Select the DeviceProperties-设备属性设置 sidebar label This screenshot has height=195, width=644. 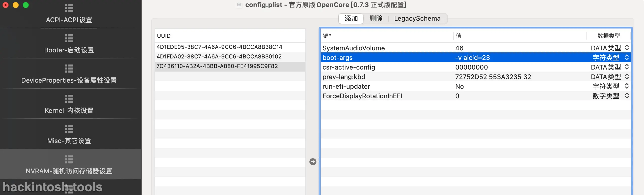pyautogui.click(x=69, y=80)
